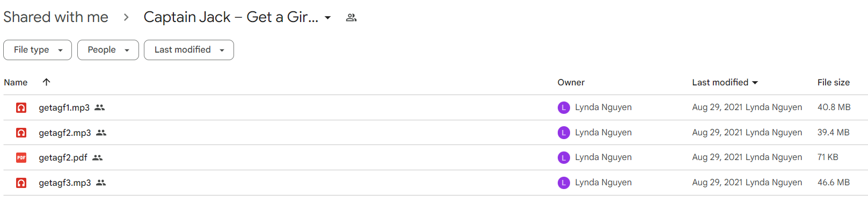Expand the Captain Jack folder name dropdown
Viewport: 868px width, 210px height.
click(328, 18)
